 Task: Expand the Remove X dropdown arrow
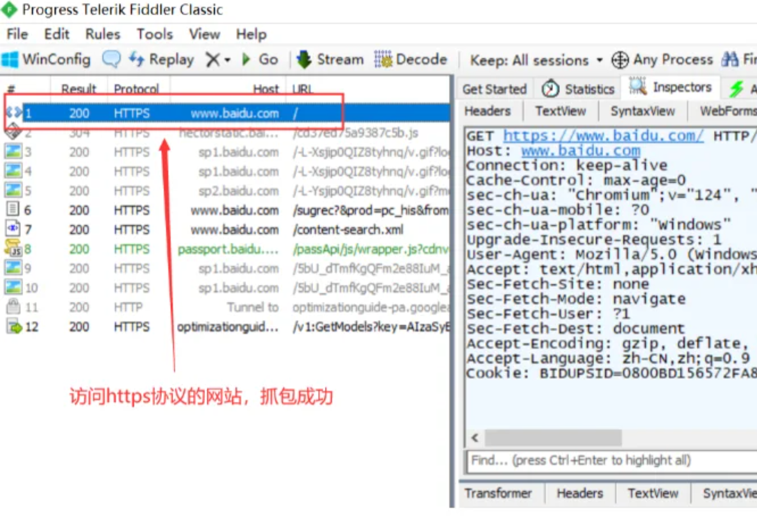pos(227,60)
